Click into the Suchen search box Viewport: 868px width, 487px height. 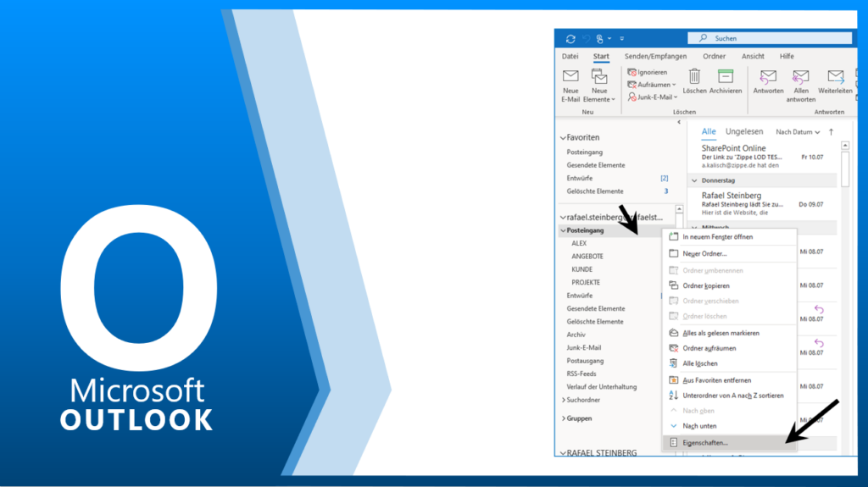point(770,38)
